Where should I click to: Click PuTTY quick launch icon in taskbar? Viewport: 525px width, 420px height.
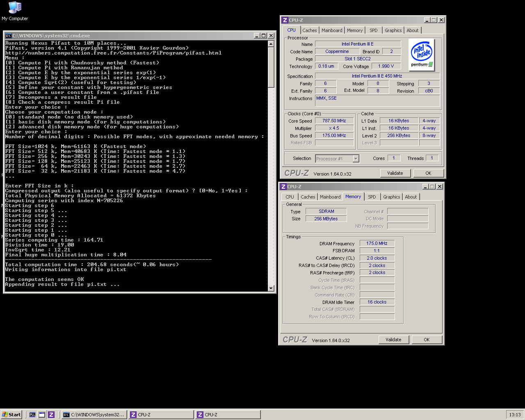[32, 415]
